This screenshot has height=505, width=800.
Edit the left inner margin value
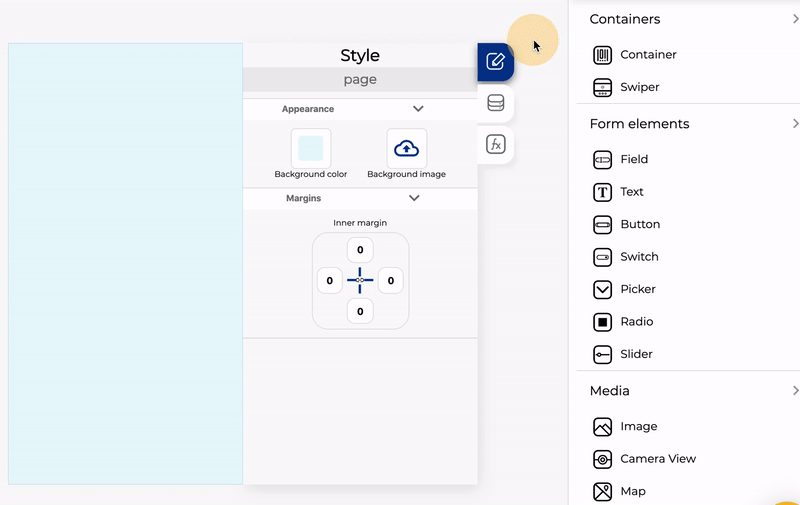coord(330,281)
